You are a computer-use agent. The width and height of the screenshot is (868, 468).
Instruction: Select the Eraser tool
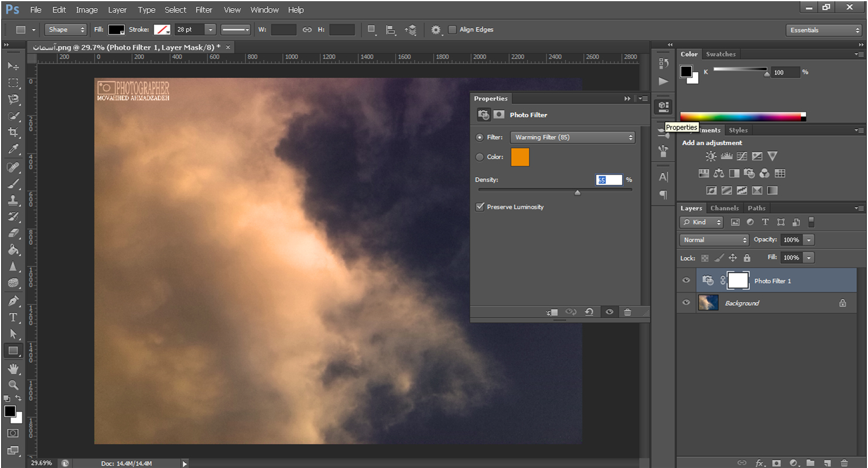tap(13, 233)
